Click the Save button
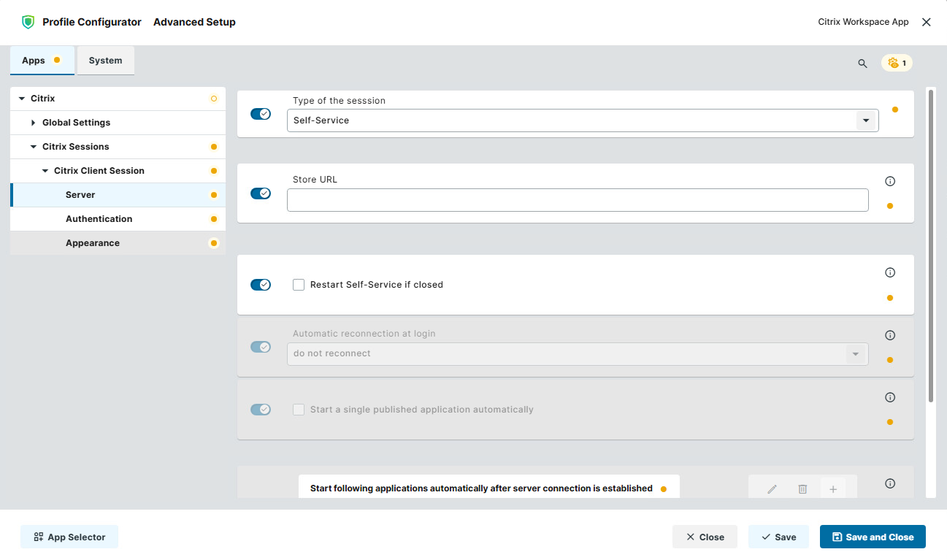Image resolution: width=947 pixels, height=560 pixels. click(778, 537)
